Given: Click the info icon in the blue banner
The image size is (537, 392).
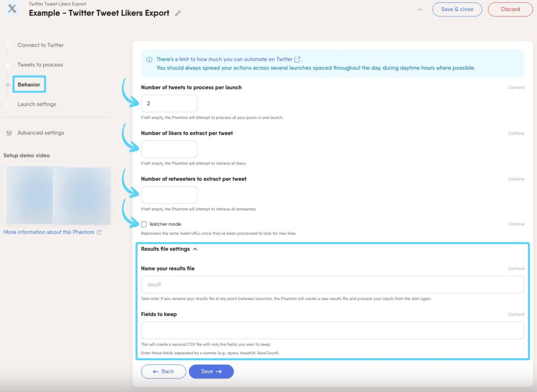Looking at the screenshot, I should tap(149, 60).
